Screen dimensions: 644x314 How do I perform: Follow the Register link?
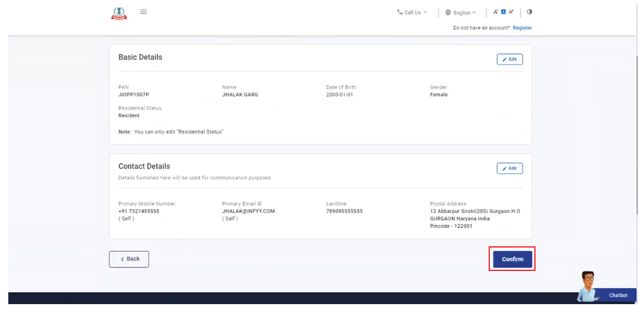tap(522, 28)
